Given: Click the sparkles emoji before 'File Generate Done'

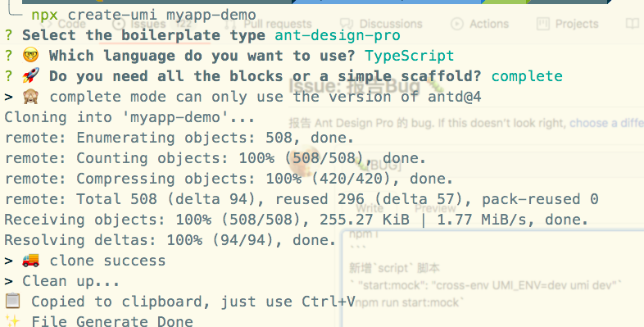Looking at the screenshot, I should click(13, 320).
